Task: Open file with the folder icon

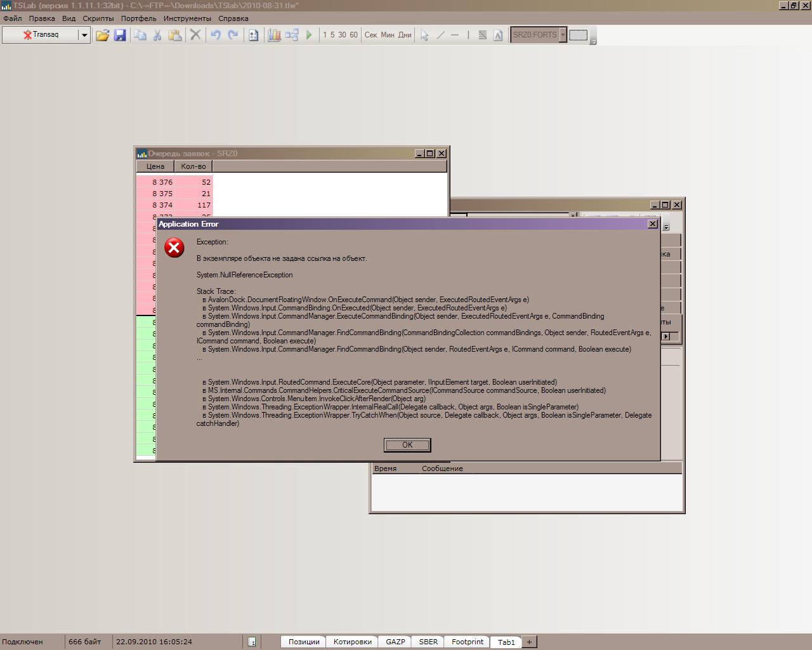Action: pyautogui.click(x=102, y=35)
